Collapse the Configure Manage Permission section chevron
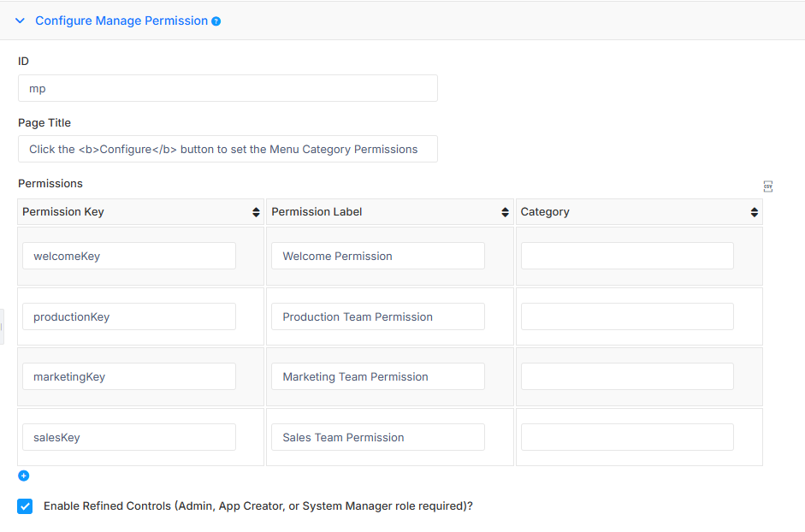Image resolution: width=805 pixels, height=532 pixels. pyautogui.click(x=20, y=21)
